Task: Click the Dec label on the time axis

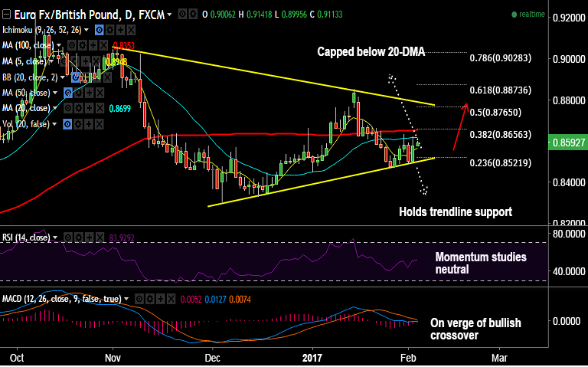Action: [x=212, y=358]
